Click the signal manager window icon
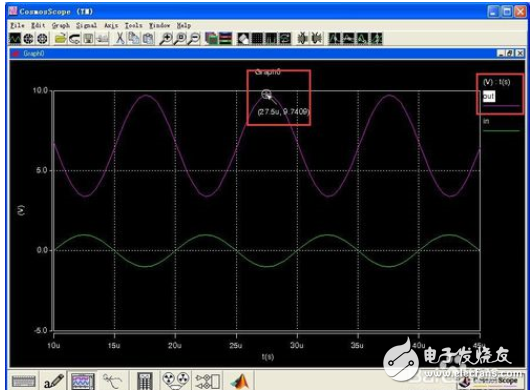The image size is (531, 390). 212,39
